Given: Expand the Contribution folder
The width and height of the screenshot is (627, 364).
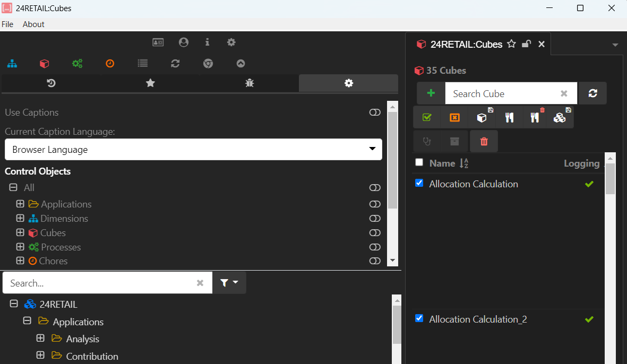Looking at the screenshot, I should 40,355.
